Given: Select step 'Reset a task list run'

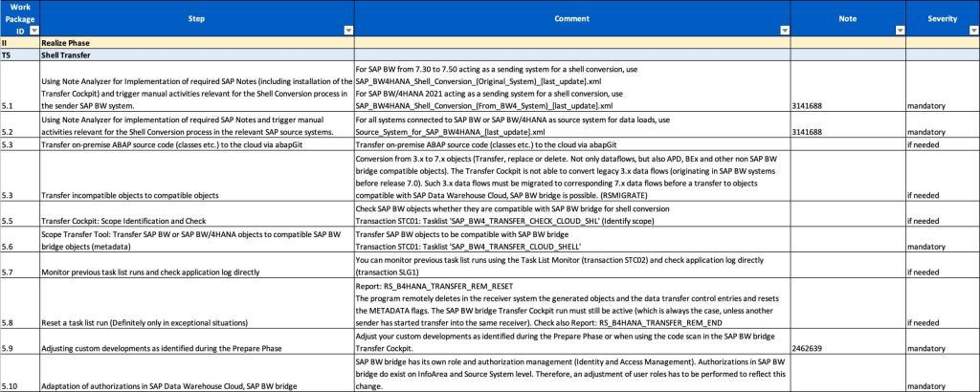Looking at the screenshot, I should coord(197,303).
